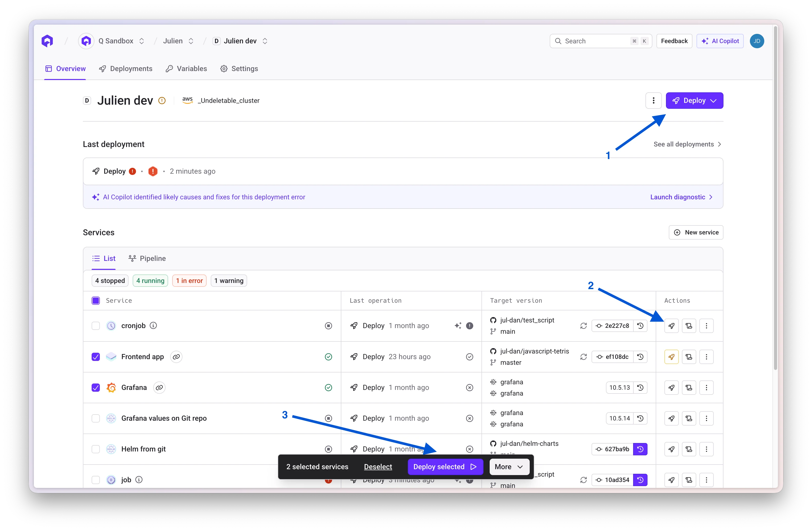Open logs icon for Frontend app row
This screenshot has width=812, height=531.
(x=689, y=357)
